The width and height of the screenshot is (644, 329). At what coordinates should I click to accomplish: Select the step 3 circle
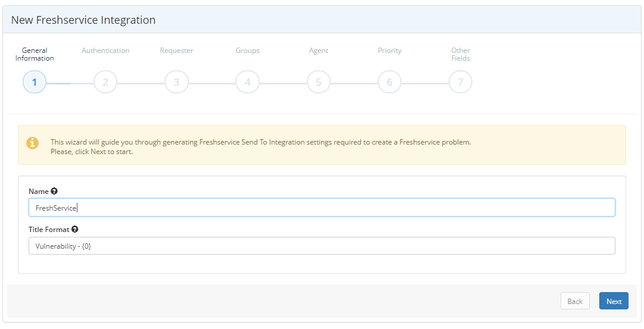[176, 82]
